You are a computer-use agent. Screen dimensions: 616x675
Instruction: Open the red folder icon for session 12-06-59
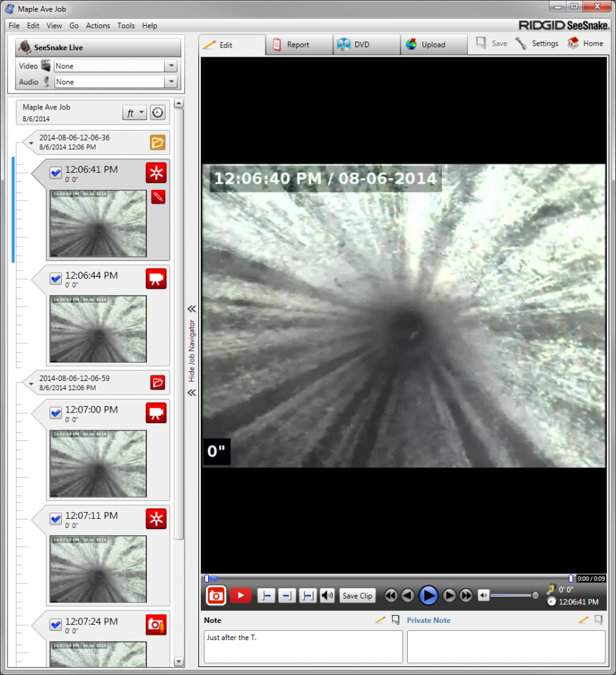click(x=158, y=382)
